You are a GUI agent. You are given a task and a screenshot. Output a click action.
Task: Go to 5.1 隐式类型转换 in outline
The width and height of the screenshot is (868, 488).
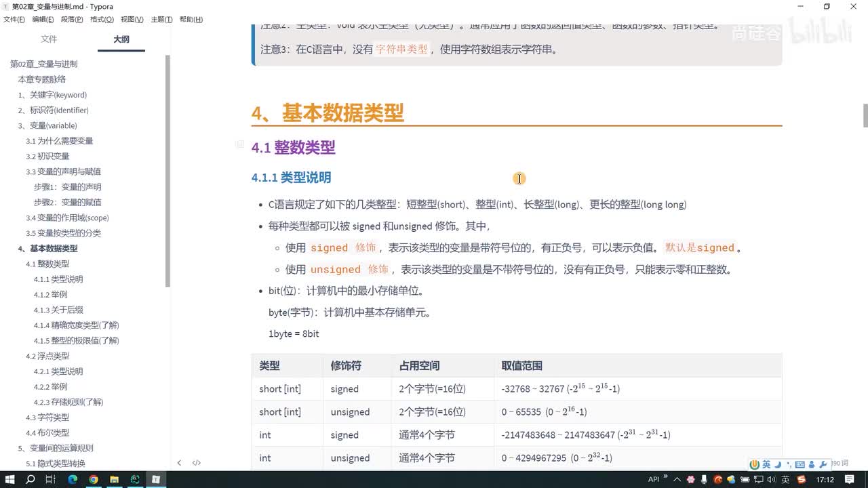tap(56, 464)
